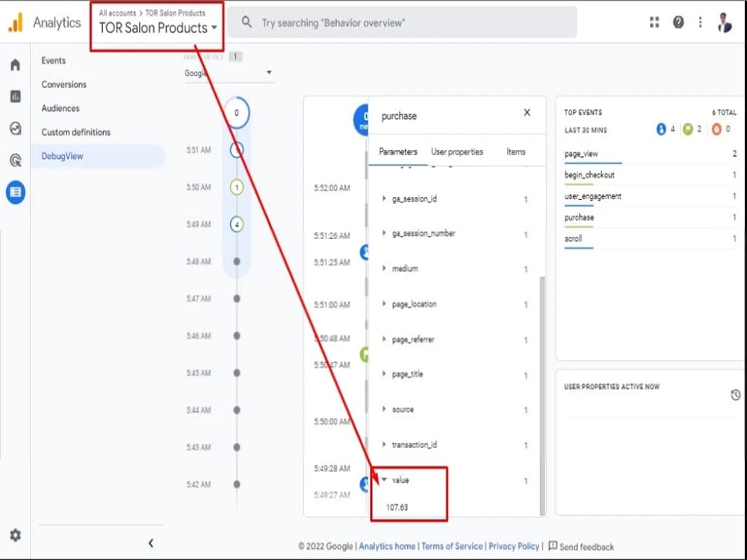Screen dimensions: 747x560
Task: Open the Google apps grid icon
Action: (654, 22)
